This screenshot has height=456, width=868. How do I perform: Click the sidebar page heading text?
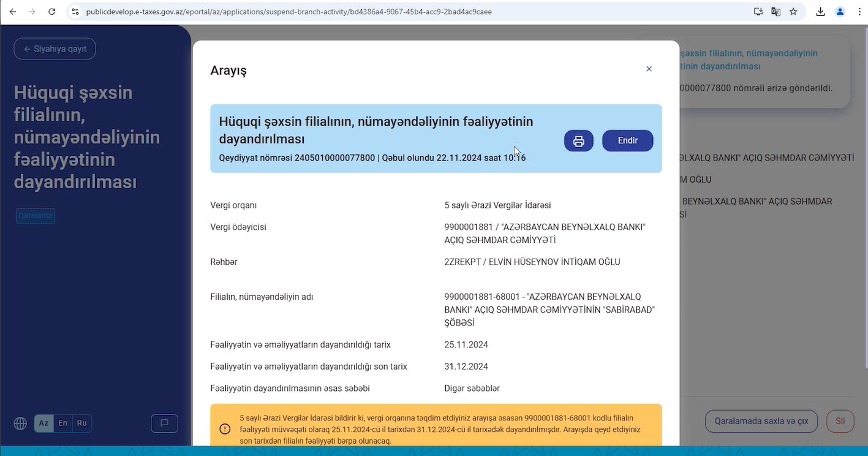pyautogui.click(x=87, y=137)
